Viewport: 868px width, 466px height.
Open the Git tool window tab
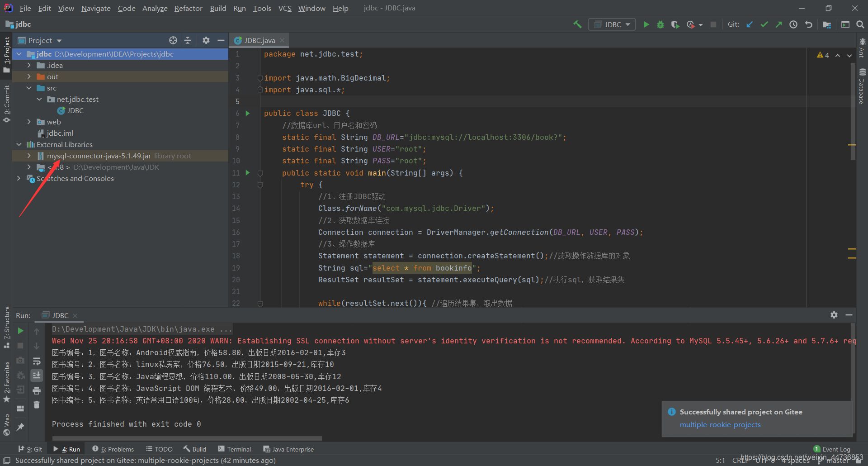30,449
